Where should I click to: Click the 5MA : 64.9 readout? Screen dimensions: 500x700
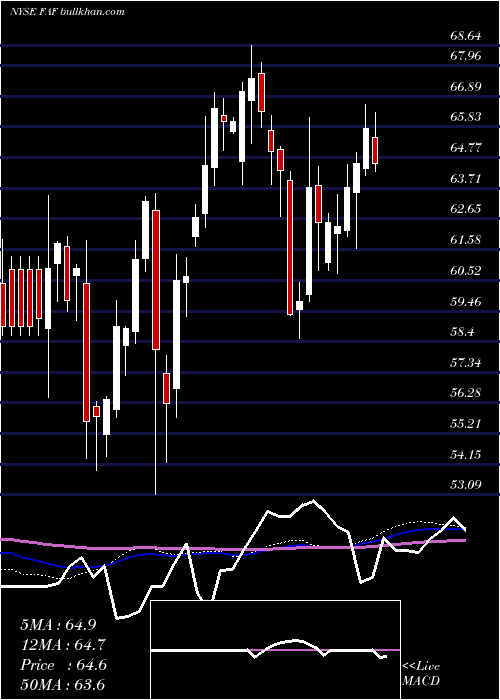click(x=58, y=625)
